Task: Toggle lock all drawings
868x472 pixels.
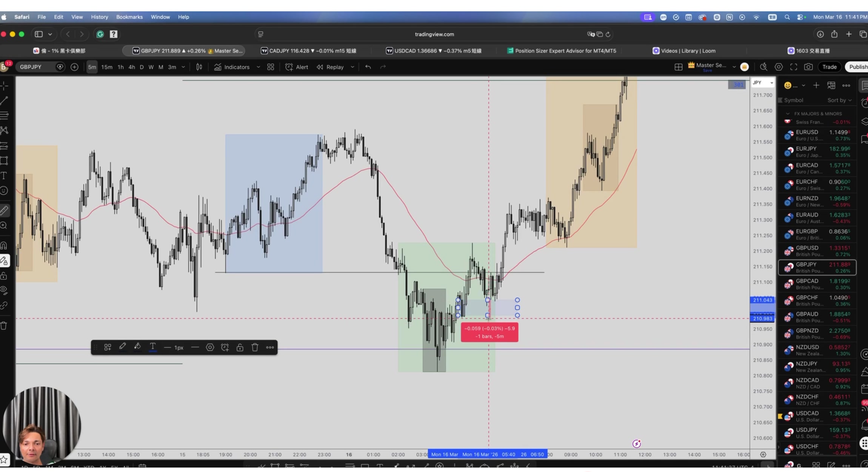Action: pyautogui.click(x=4, y=276)
